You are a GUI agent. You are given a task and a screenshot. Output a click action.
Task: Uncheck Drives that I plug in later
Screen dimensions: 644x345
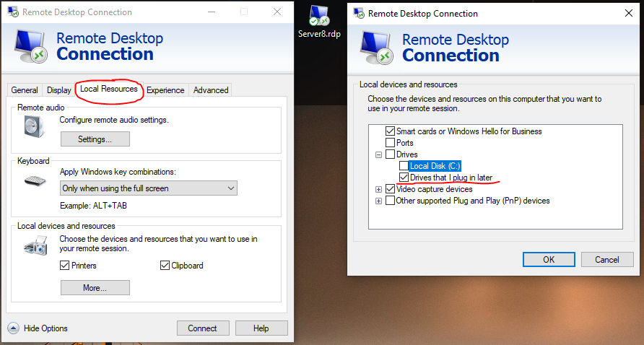[x=404, y=178]
